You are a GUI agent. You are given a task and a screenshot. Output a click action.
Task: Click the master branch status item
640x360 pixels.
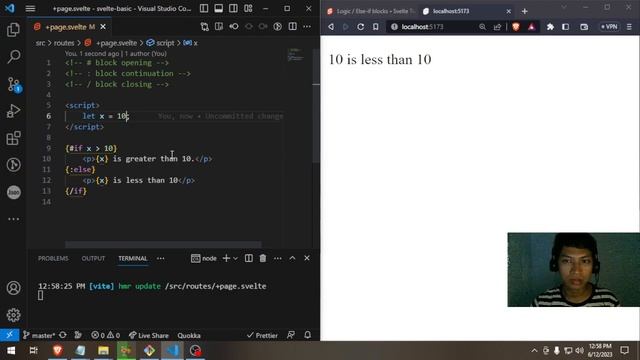pyautogui.click(x=39, y=336)
